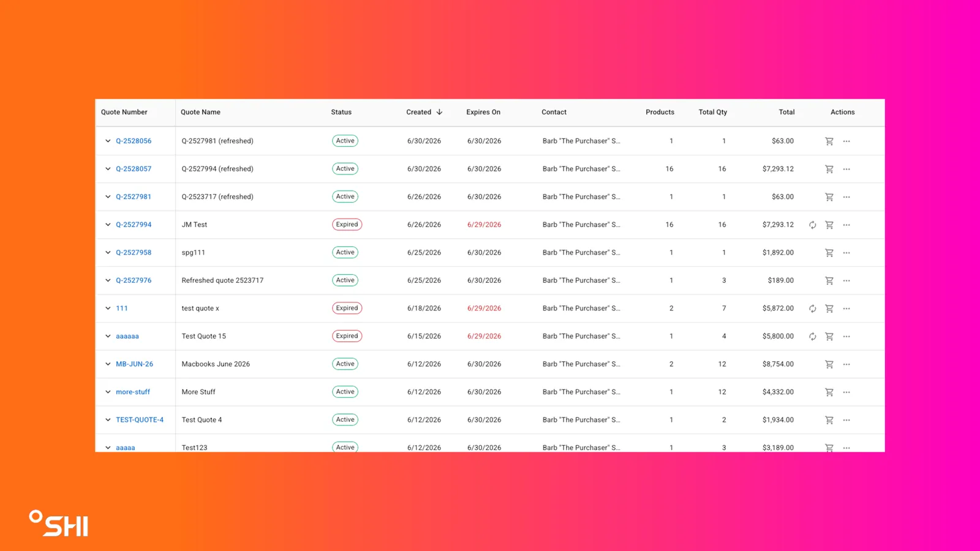Open quote link Q-2527958
The image size is (980, 551).
[134, 252]
